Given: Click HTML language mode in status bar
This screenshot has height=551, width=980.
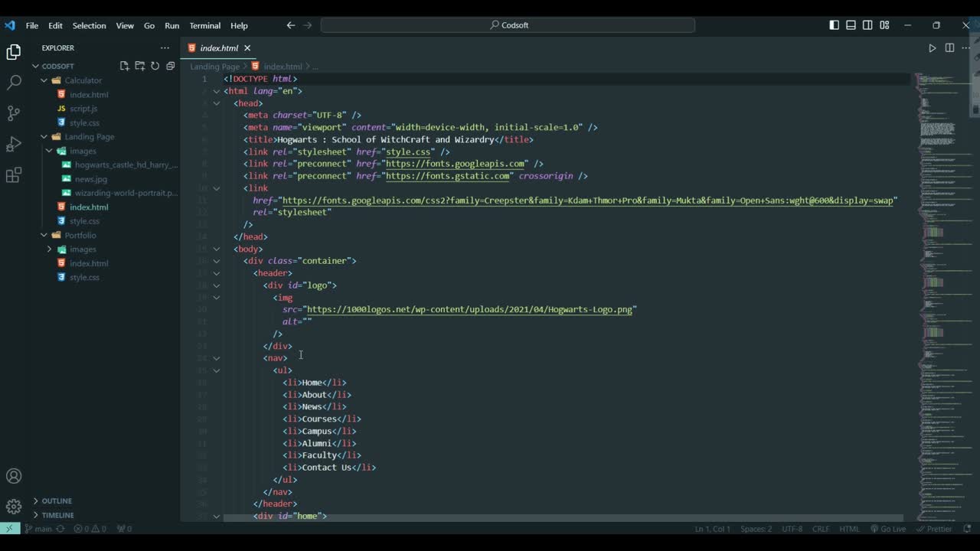Looking at the screenshot, I should pyautogui.click(x=850, y=529).
